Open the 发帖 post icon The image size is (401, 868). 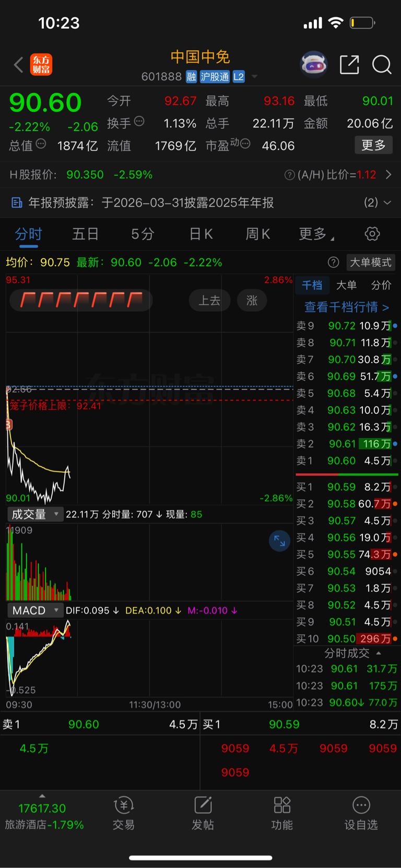tap(203, 813)
